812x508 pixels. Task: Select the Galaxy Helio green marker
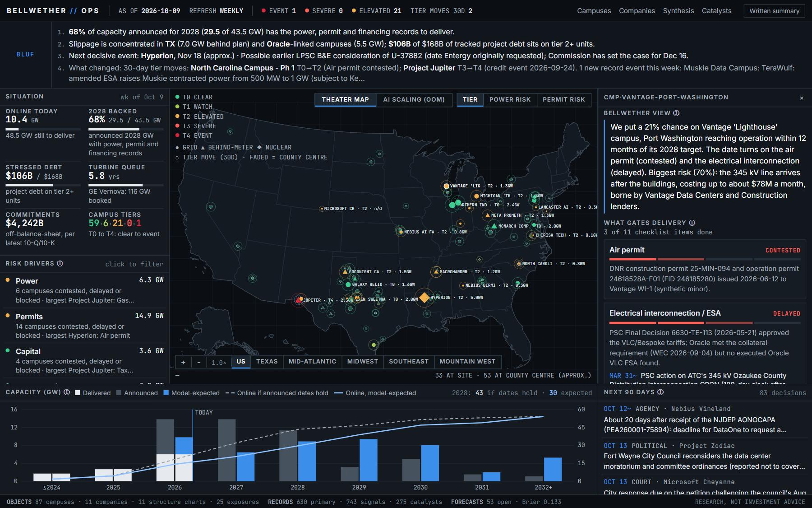348,284
